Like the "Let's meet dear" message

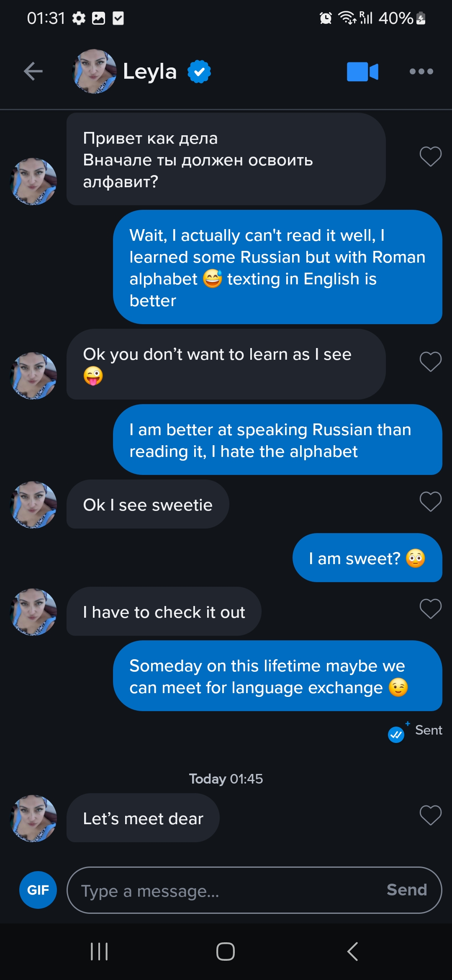(x=430, y=815)
